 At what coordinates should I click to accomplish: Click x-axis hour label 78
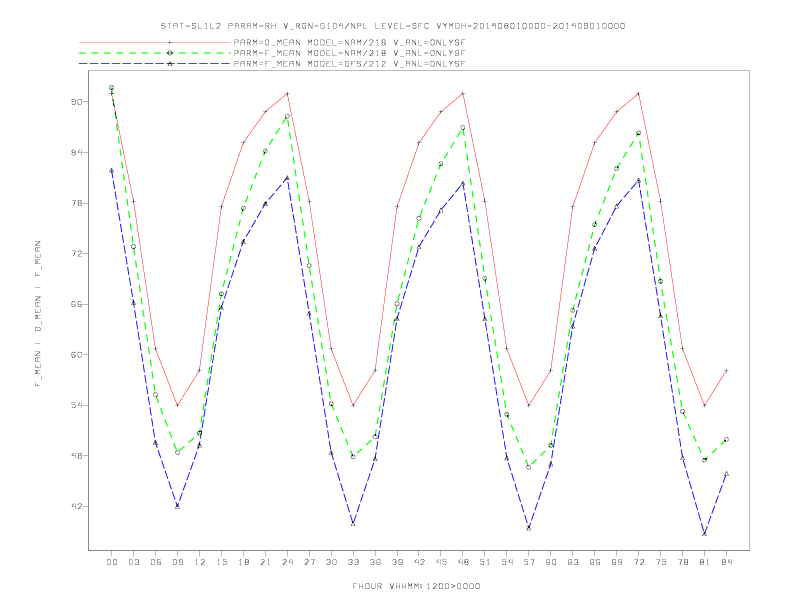[x=683, y=562]
